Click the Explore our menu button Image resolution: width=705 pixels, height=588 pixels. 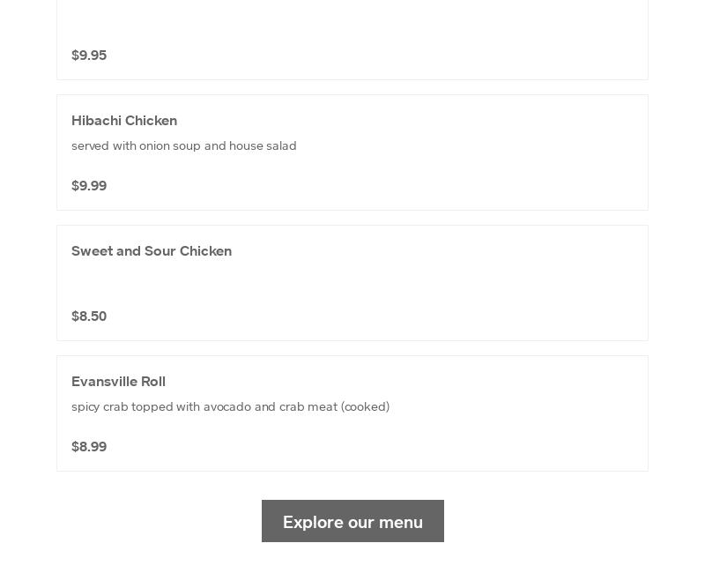click(352, 521)
